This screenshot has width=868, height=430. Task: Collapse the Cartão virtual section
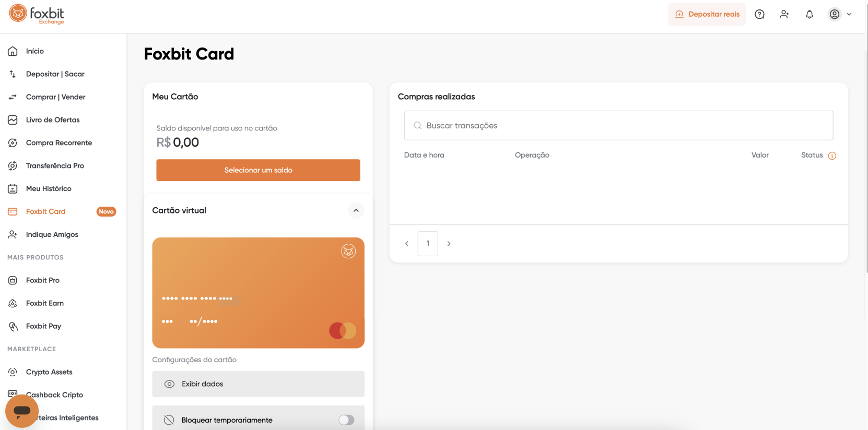[356, 210]
